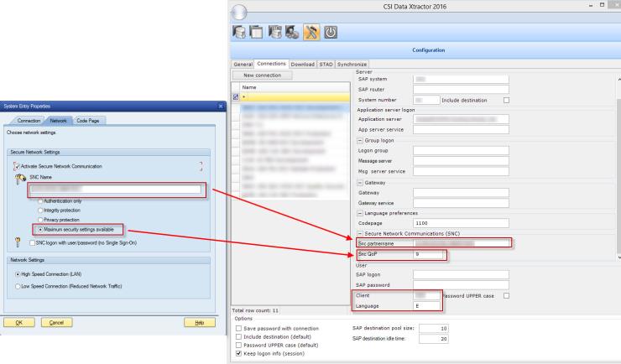Confirm dialog with OK button
The width and height of the screenshot is (621, 364).
point(19,322)
